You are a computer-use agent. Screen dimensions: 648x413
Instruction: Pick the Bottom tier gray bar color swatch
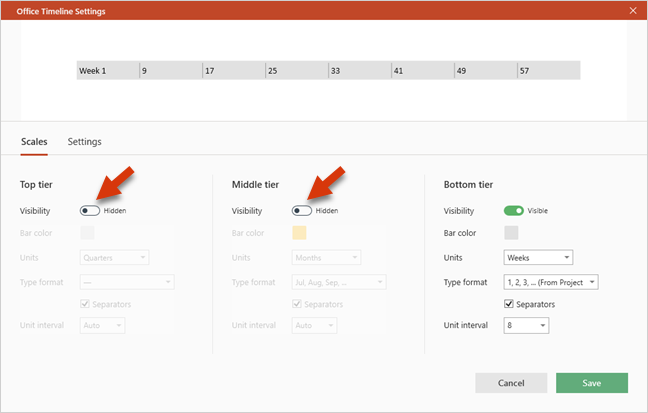[511, 233]
